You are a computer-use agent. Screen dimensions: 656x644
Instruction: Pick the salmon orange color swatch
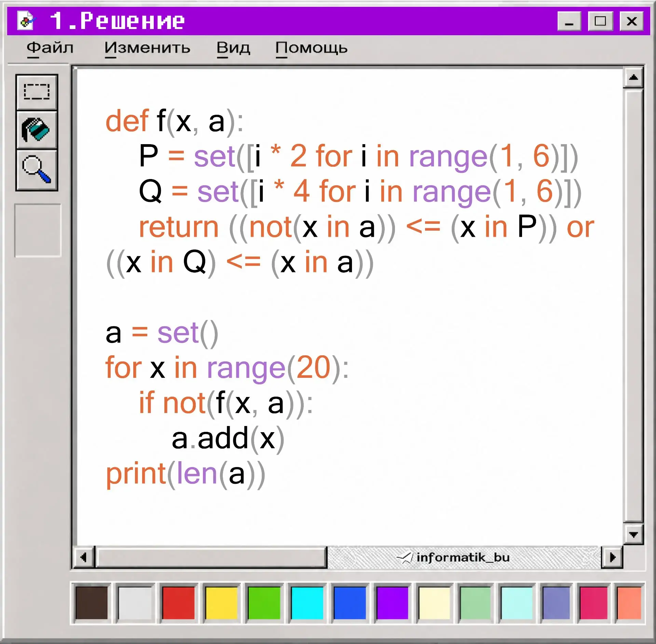(629, 603)
